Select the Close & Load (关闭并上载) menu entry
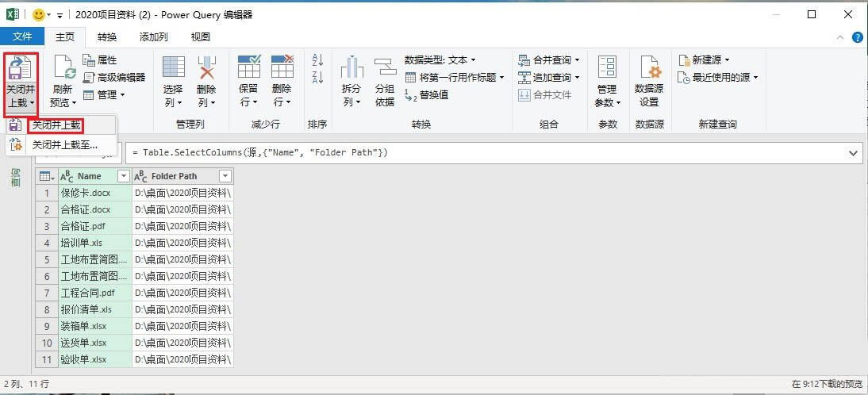Viewport: 868px width, 395px height. tap(61, 125)
